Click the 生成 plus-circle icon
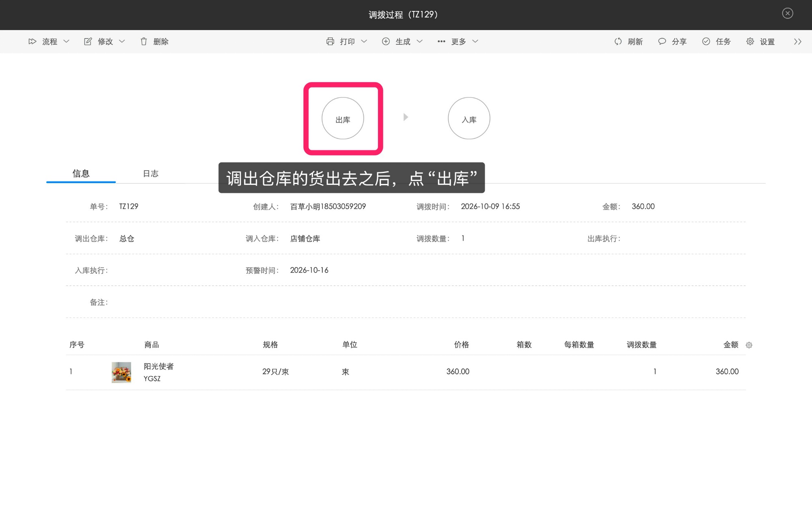The width and height of the screenshot is (812, 517). (x=386, y=41)
